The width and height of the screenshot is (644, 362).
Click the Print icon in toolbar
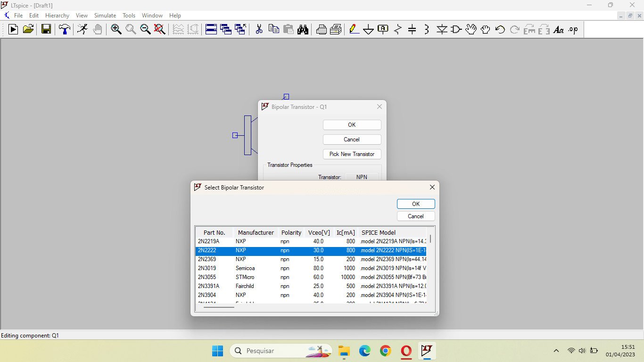(x=321, y=30)
